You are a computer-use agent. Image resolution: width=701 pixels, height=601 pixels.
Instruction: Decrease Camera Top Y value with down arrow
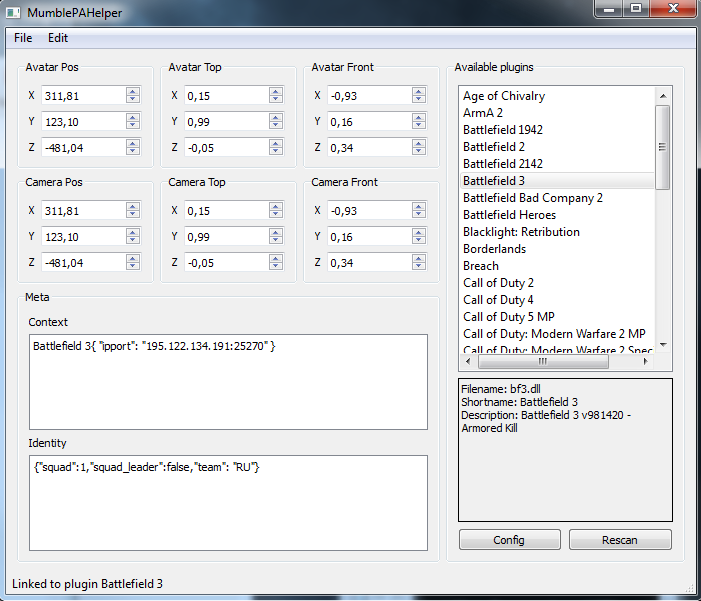pyautogui.click(x=276, y=240)
